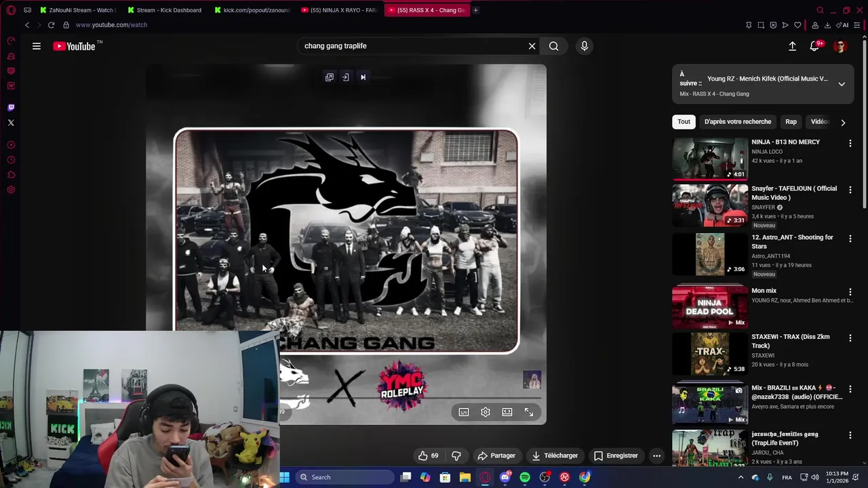Open the YouTube guide hamburger menu
The image size is (868, 488).
[x=37, y=46]
